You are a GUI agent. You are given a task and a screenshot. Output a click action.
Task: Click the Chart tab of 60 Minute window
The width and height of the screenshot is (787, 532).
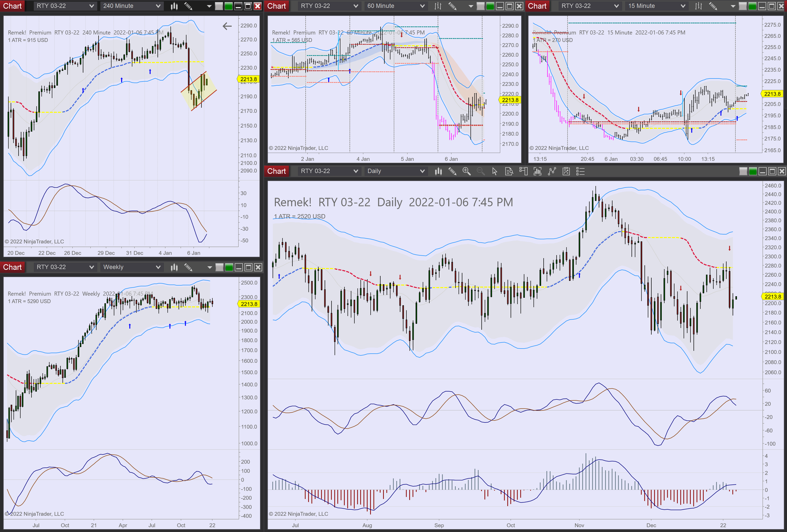point(276,6)
